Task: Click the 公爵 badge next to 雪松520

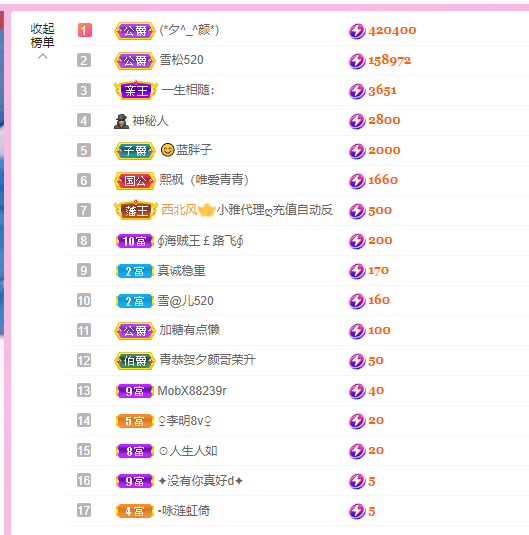Action: click(135, 61)
